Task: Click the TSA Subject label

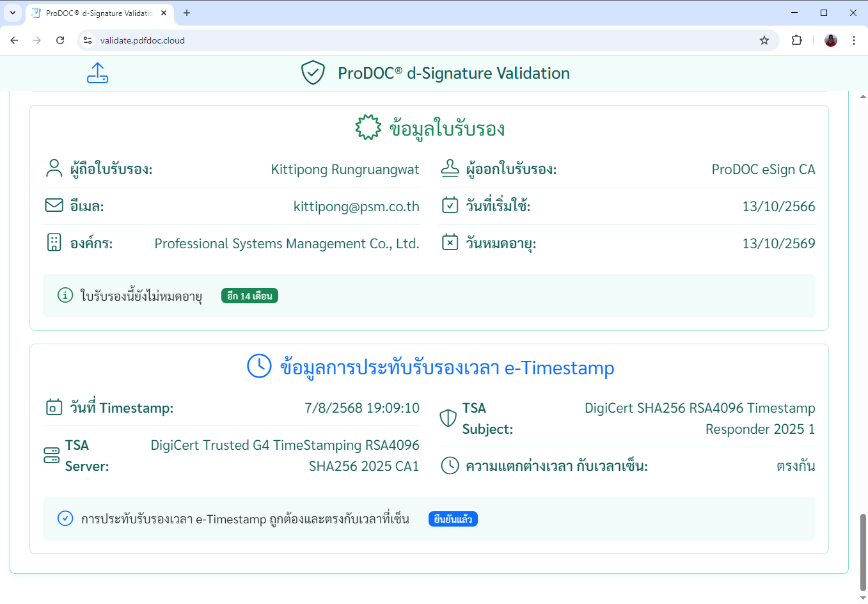Action: [487, 418]
